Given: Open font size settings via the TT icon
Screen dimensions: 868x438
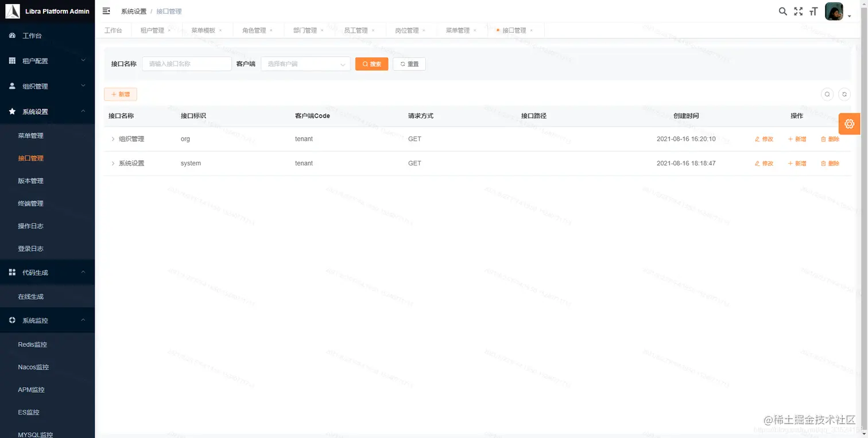Looking at the screenshot, I should click(813, 11).
